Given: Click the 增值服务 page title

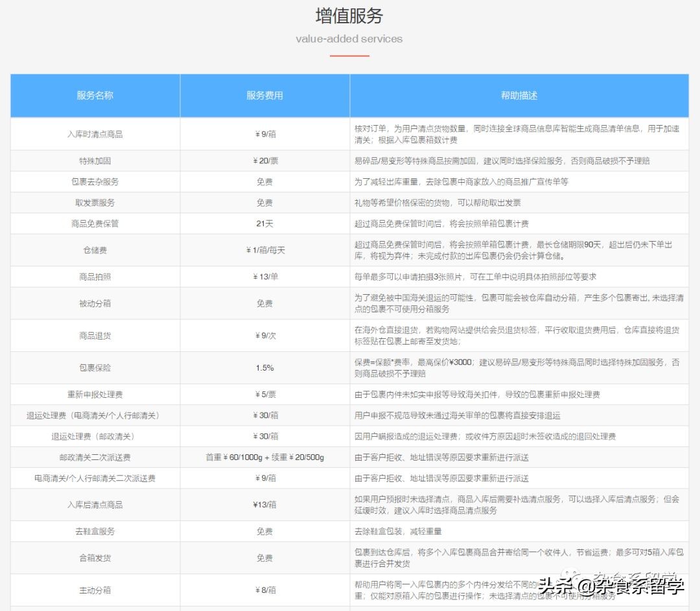Looking at the screenshot, I should pyautogui.click(x=349, y=16).
